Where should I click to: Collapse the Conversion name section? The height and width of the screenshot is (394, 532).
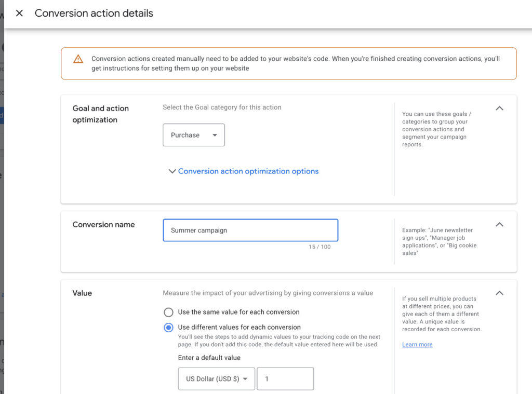[499, 224]
